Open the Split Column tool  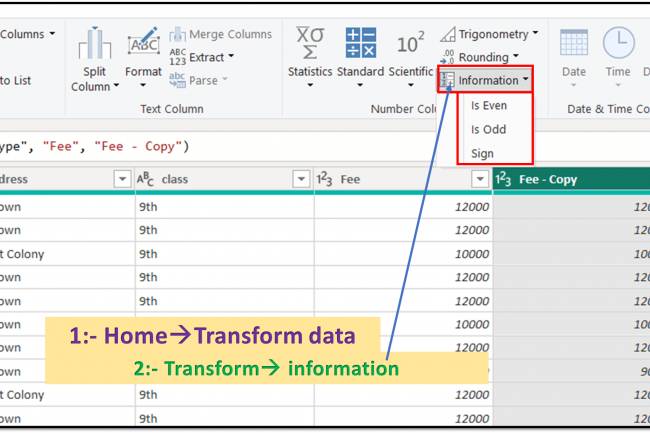[95, 59]
